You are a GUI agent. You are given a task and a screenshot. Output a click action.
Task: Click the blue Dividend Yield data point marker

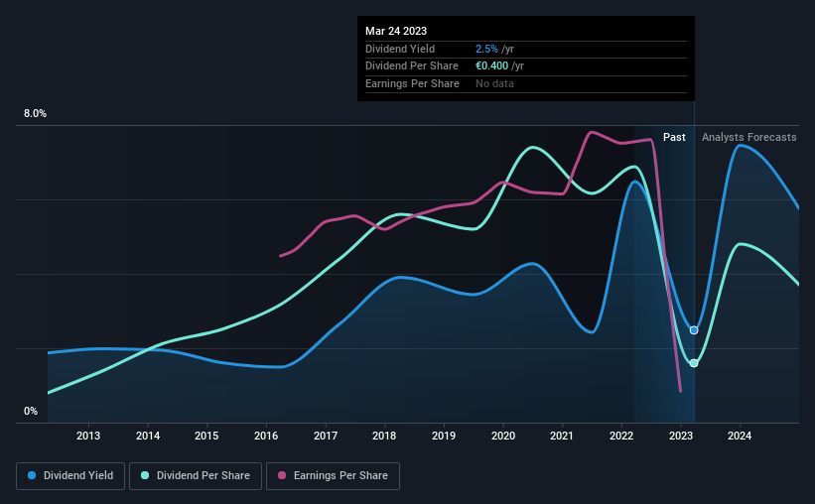pos(694,330)
